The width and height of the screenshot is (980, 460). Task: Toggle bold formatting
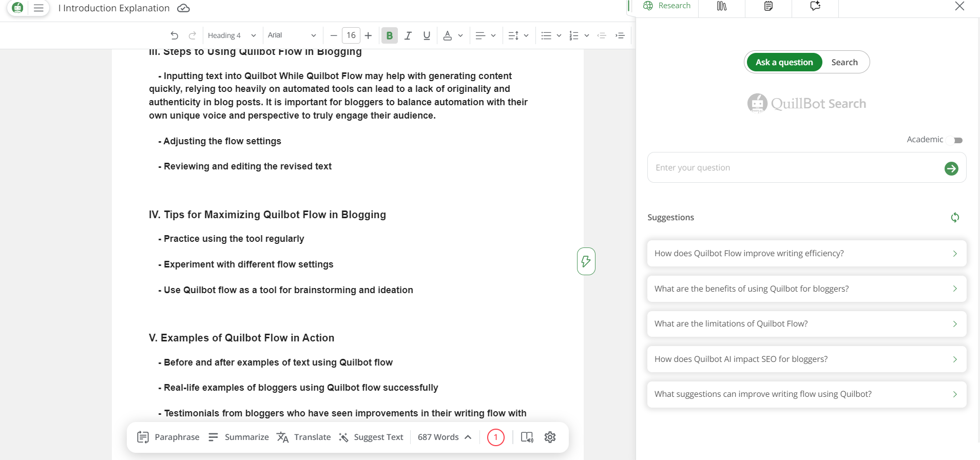390,35
